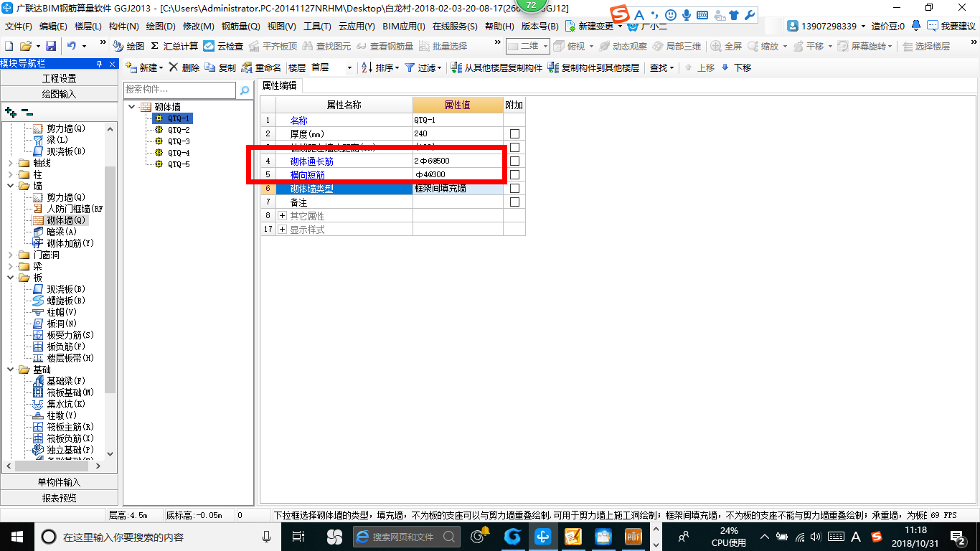Check 附加 box for 砌体通长筋 row
The height and width of the screenshot is (551, 980).
[x=514, y=161]
